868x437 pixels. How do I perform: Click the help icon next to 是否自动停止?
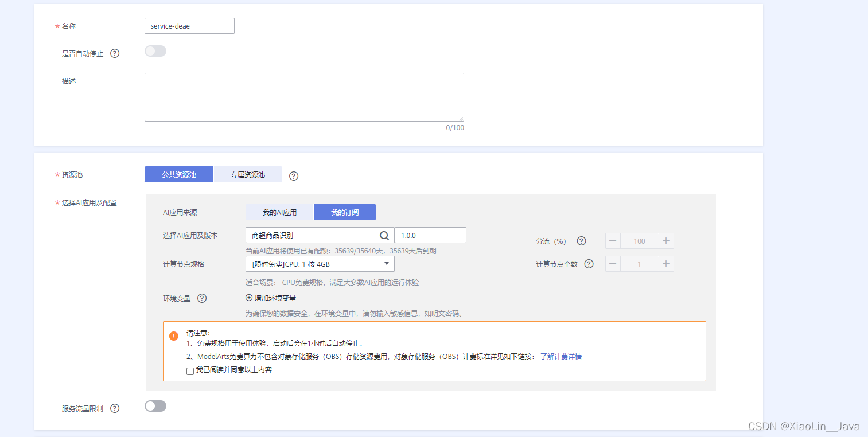click(115, 53)
